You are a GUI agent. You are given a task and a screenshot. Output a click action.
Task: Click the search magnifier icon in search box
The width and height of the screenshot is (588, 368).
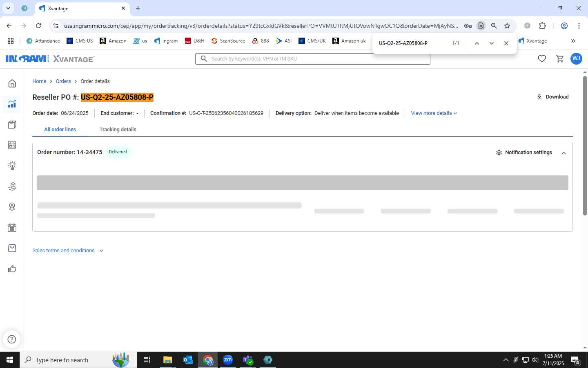click(204, 59)
